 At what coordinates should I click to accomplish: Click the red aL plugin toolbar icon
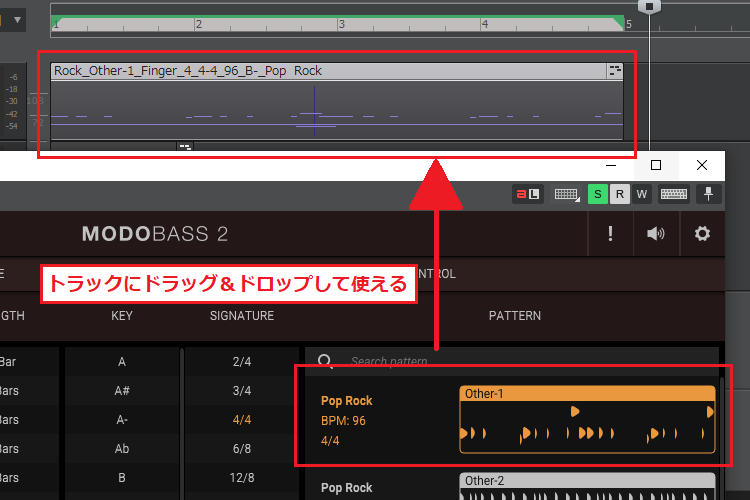[528, 194]
